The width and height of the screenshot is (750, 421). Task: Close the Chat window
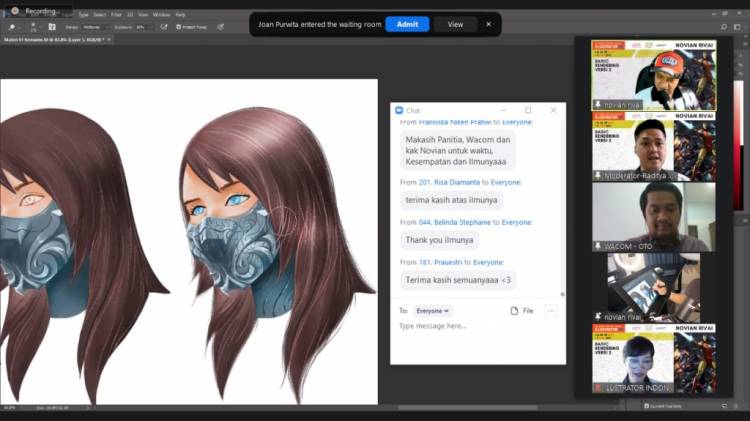click(x=553, y=110)
